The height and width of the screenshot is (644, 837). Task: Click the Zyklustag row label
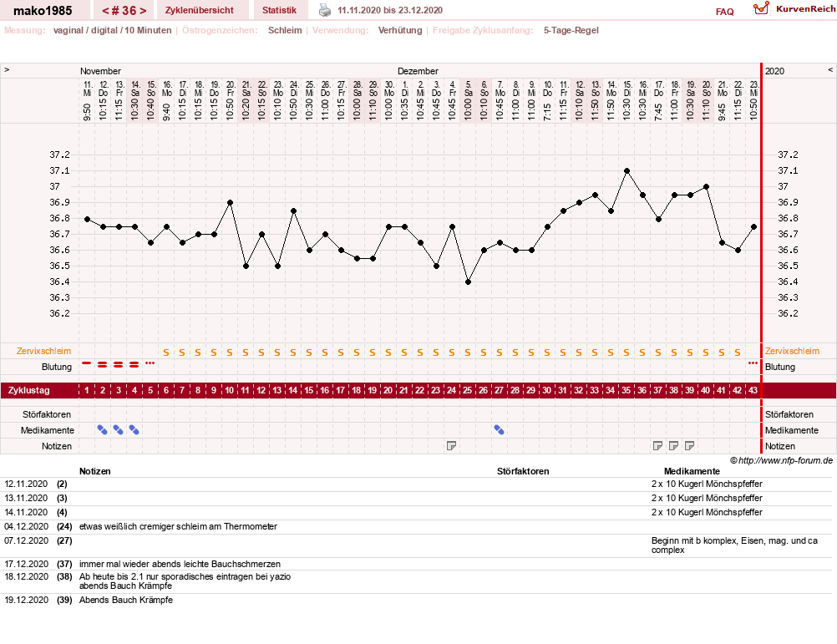click(29, 391)
